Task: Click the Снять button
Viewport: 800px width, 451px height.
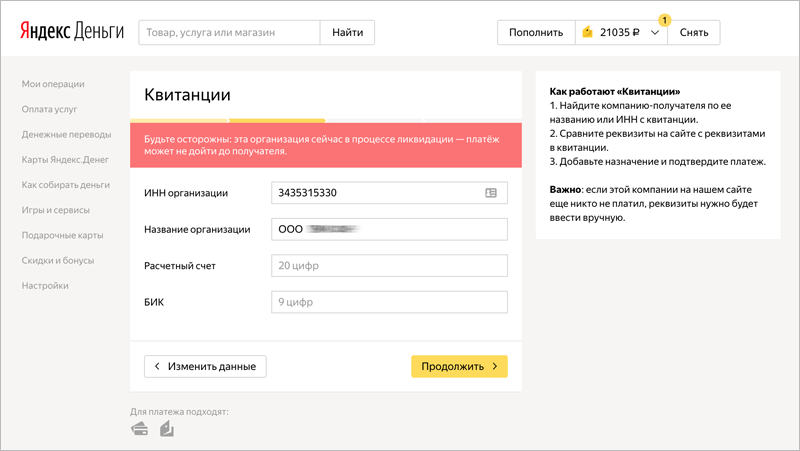Action: click(694, 32)
